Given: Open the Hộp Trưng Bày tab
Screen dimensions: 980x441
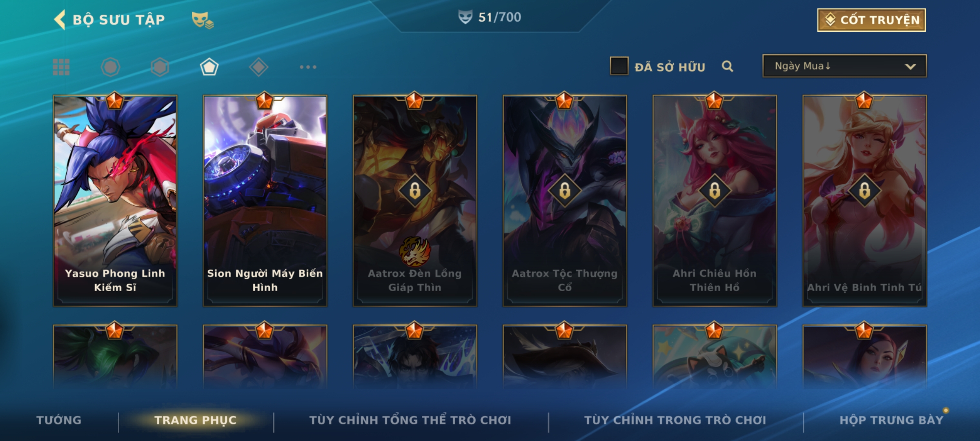Looking at the screenshot, I should click(x=891, y=420).
